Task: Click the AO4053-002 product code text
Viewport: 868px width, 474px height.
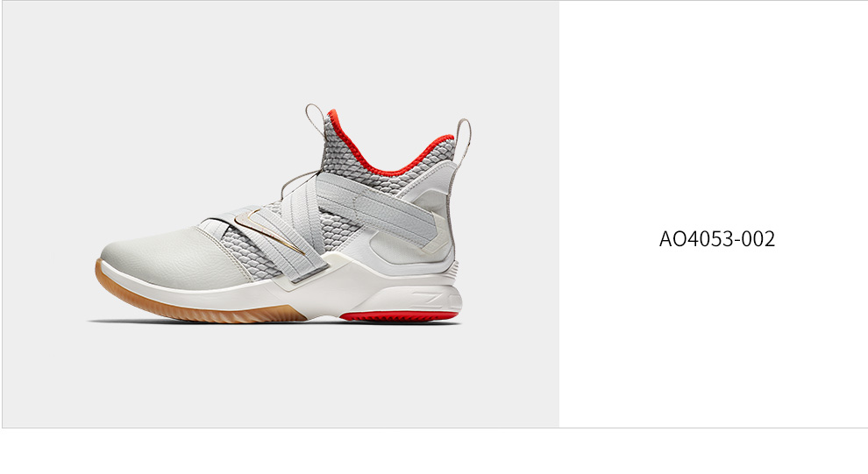Action: click(717, 239)
